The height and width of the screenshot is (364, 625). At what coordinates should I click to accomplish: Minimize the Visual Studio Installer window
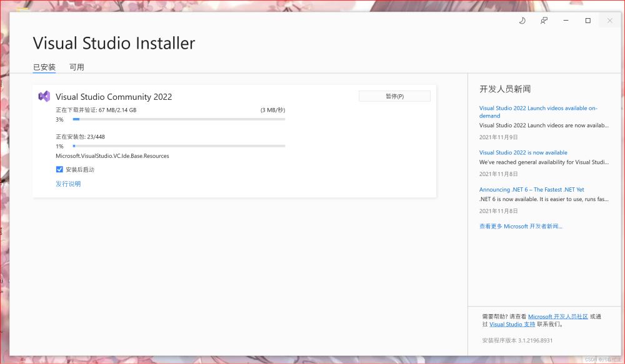[566, 21]
